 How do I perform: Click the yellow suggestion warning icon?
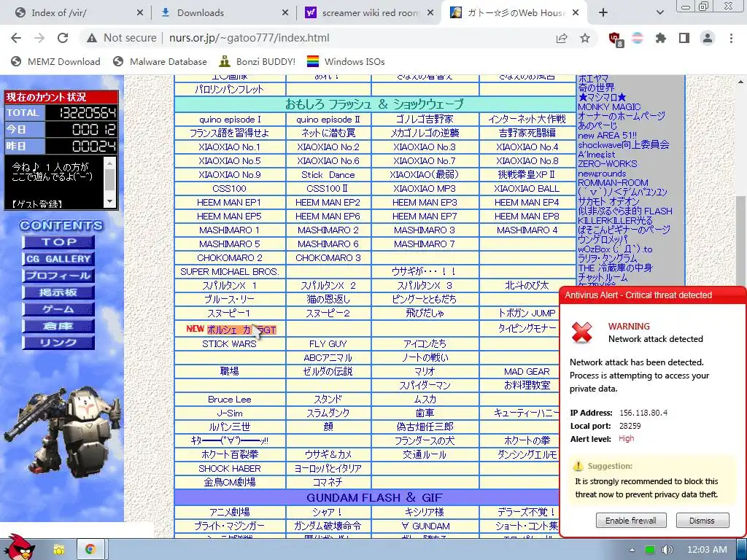(x=578, y=466)
